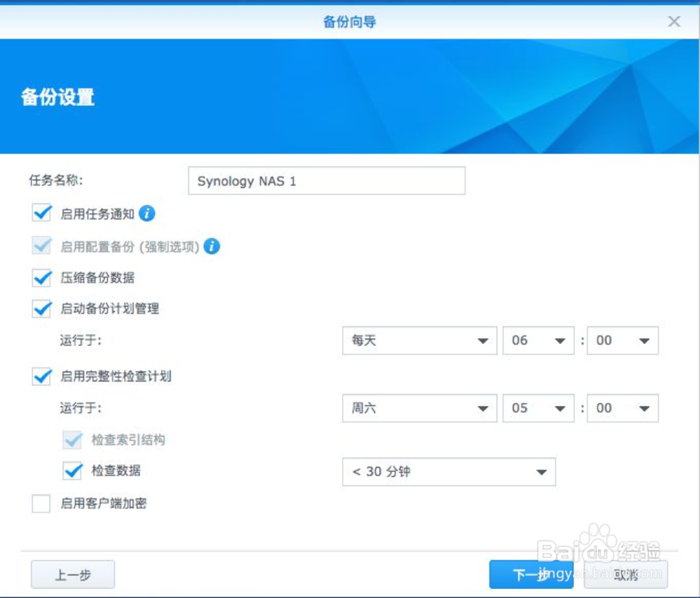
Task: Open the 06 backup hour dropdown
Action: pos(538,340)
